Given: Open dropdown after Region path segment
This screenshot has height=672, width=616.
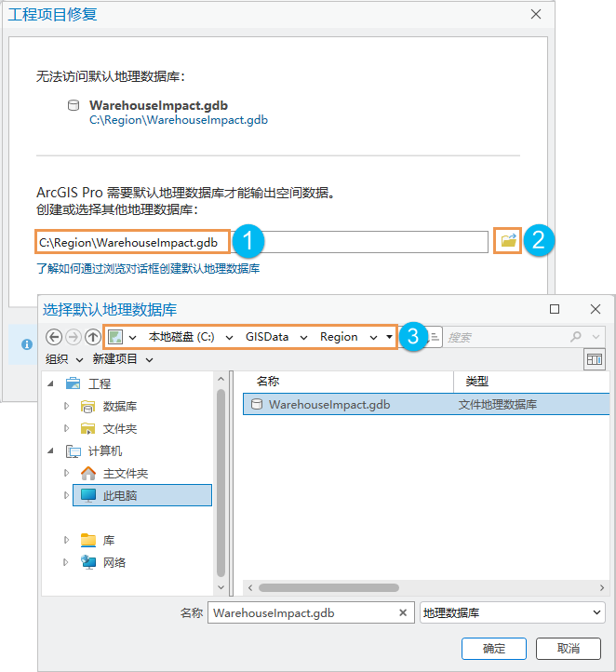Looking at the screenshot, I should point(373,338).
